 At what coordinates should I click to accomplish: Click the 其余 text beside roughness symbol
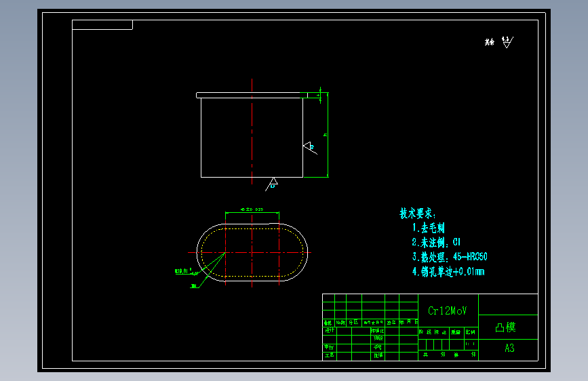coord(490,42)
